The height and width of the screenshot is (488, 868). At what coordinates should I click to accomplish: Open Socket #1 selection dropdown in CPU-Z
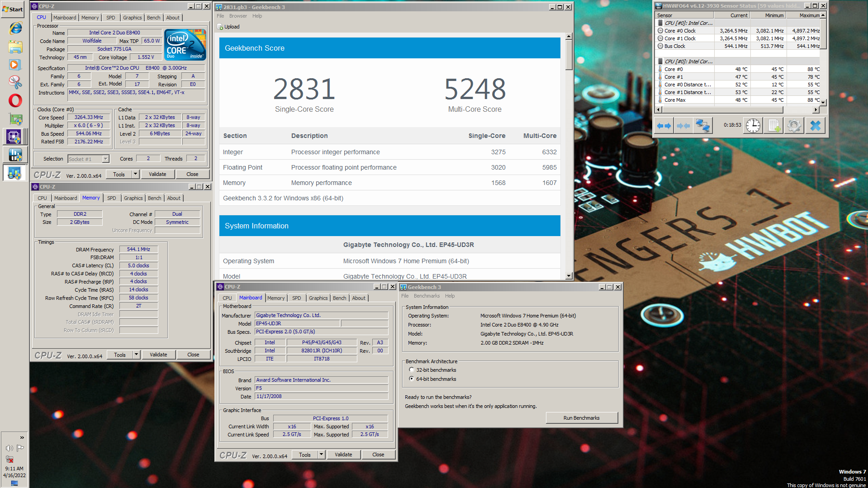[105, 159]
